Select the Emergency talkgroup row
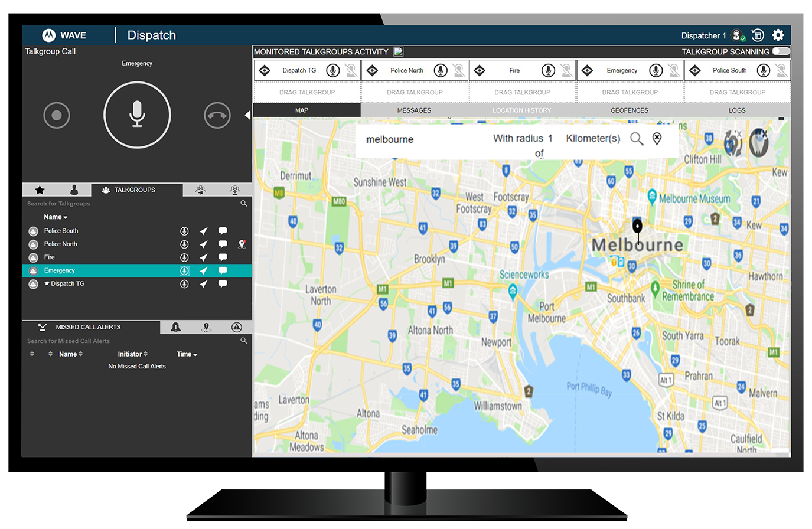 (x=60, y=270)
